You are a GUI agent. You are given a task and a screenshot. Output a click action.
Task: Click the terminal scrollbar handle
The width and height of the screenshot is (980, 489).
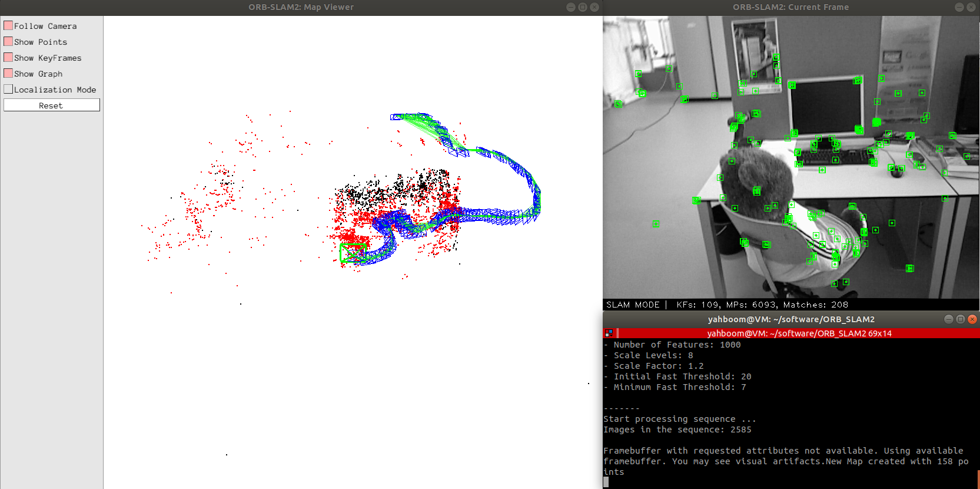pos(978,478)
